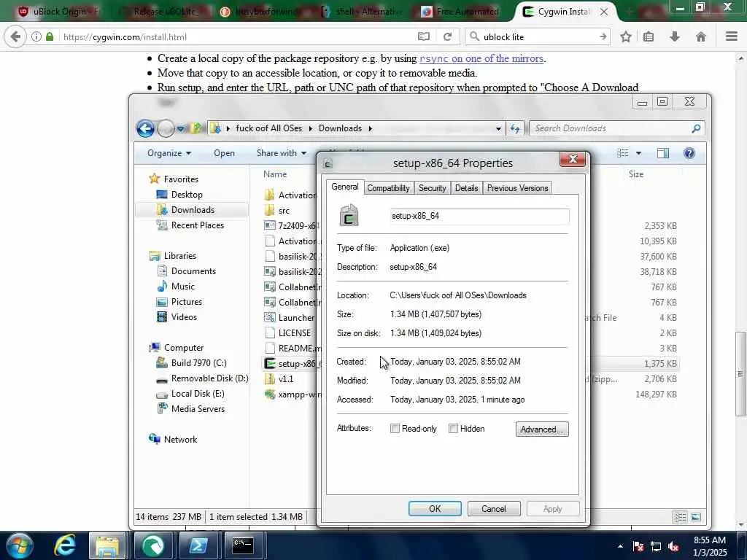
Task: Show bookmarks list icon in Firefox toolbar
Action: (x=649, y=36)
